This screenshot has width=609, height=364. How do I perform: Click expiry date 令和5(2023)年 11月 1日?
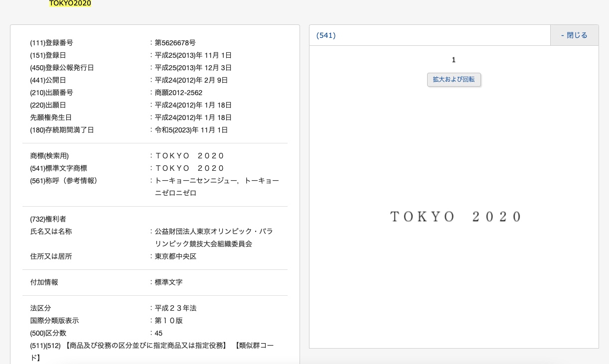[191, 130]
